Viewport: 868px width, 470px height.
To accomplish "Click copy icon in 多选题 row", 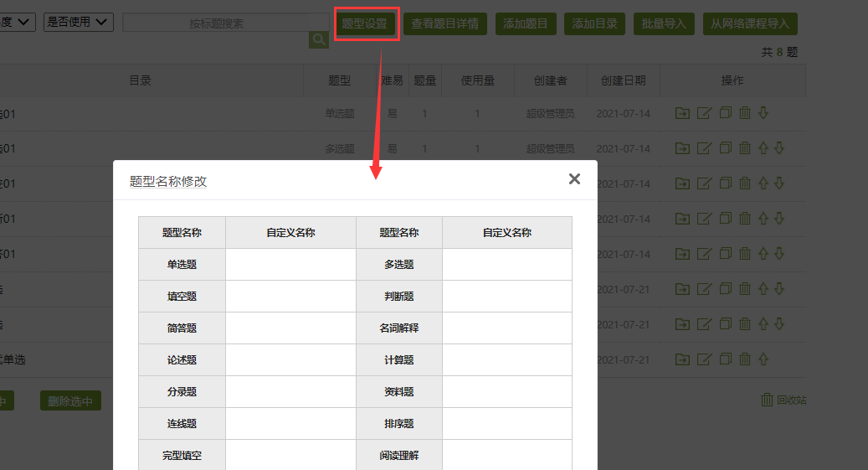I will 725,148.
